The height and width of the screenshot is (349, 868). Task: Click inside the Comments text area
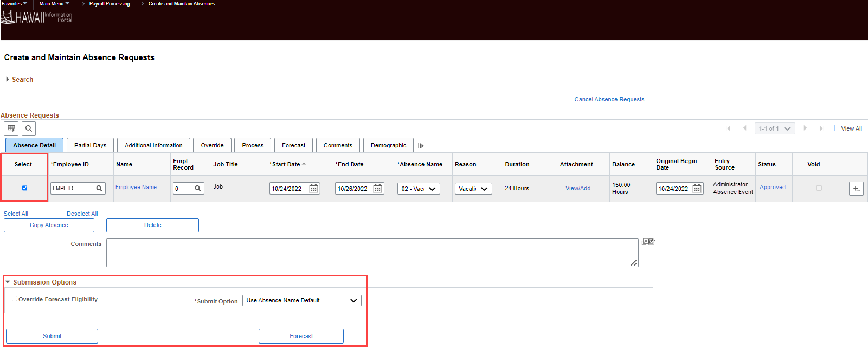tap(372, 253)
